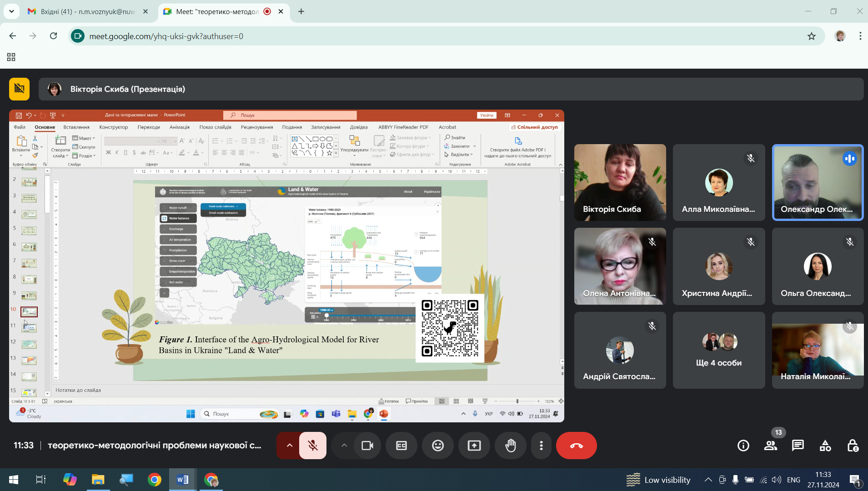Click the Format Painter brush in PowerPoint
The width and height of the screenshot is (868, 491).
pyautogui.click(x=35, y=155)
